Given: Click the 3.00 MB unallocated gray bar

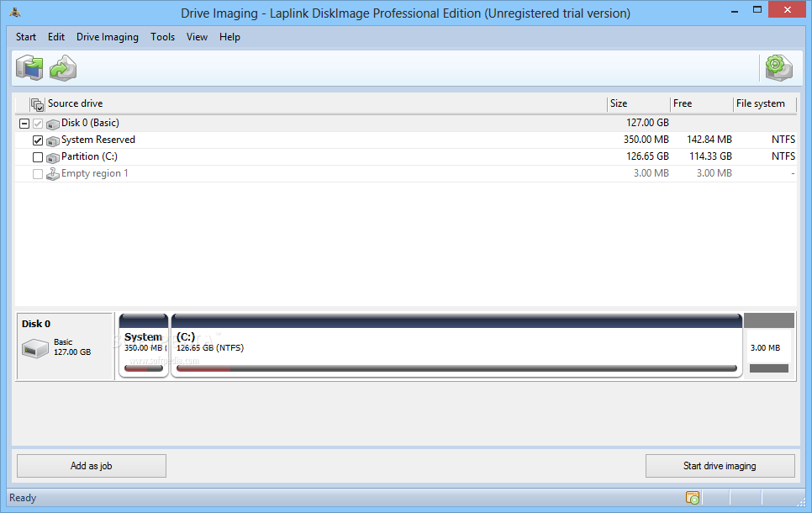Looking at the screenshot, I should click(769, 368).
